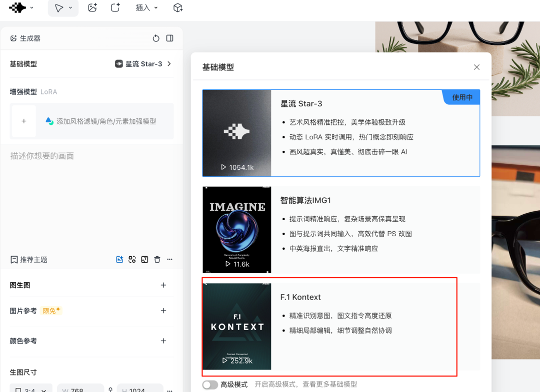Screen dimensions: 540x392
Task: Select the F.1 Kontext model title
Action: (x=300, y=297)
